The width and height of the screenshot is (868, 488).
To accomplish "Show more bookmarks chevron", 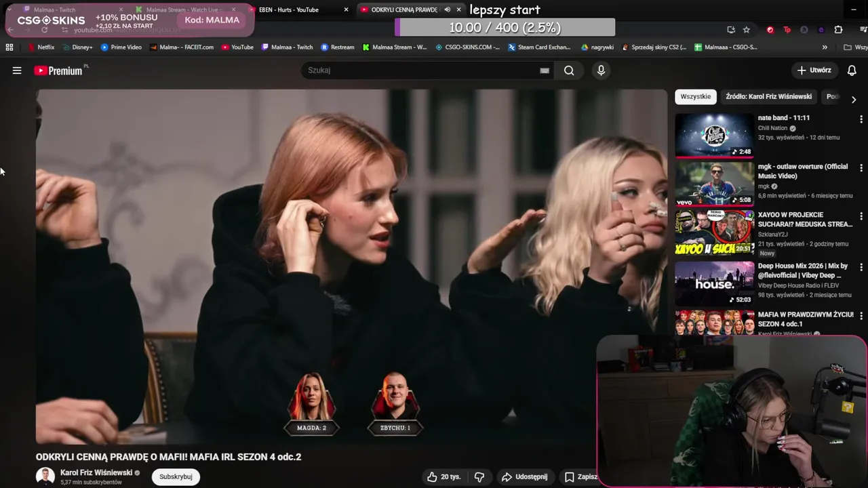I will pos(825,47).
